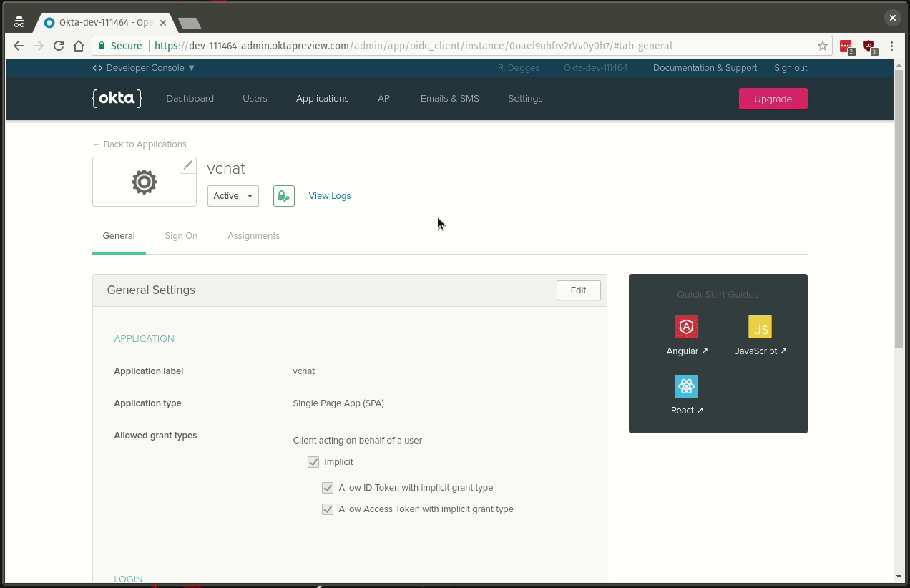Viewport: 910px width, 588px height.
Task: Click the incognito icon in title bar
Action: (19, 22)
